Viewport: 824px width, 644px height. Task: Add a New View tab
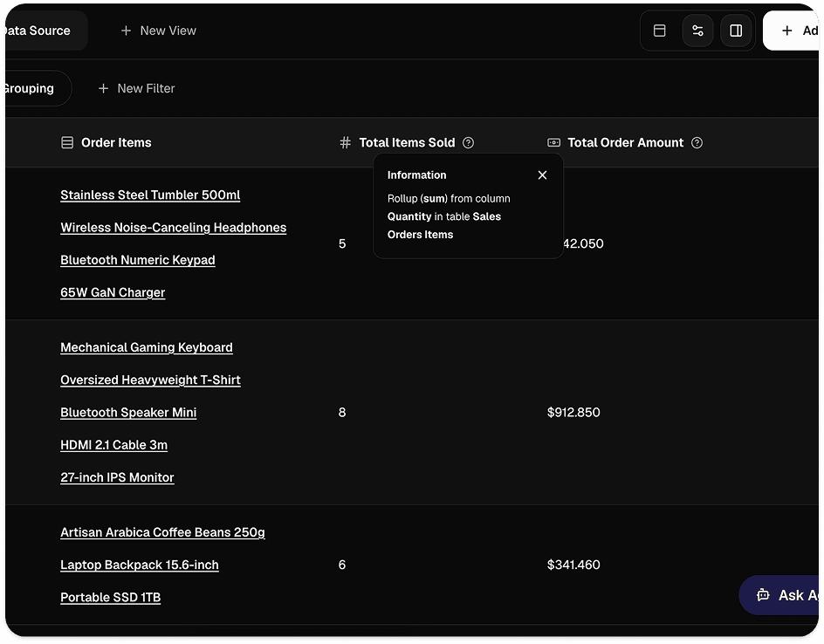[x=158, y=31]
